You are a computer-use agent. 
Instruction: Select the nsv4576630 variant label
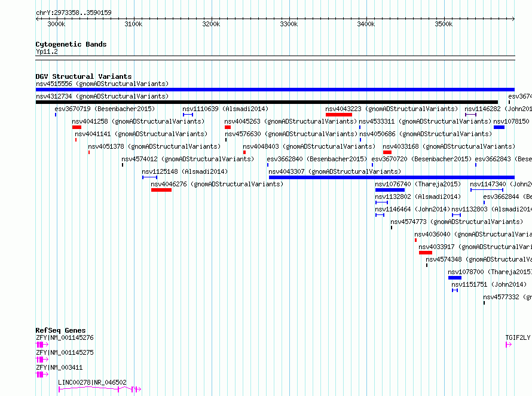[x=291, y=134]
